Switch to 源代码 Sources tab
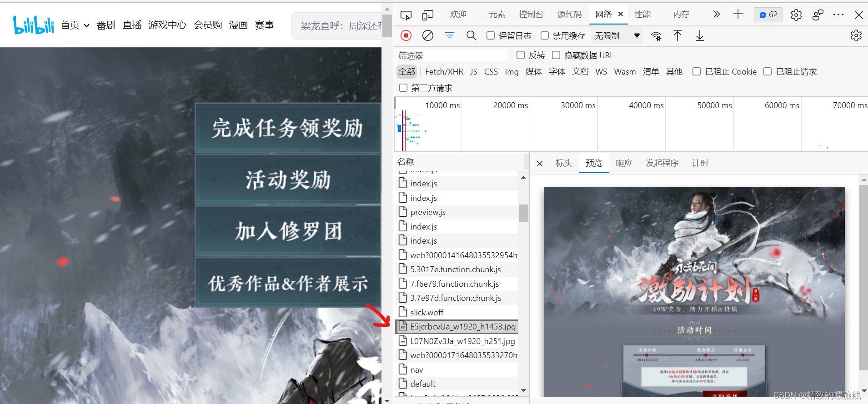Image resolution: width=868 pixels, height=404 pixels. (x=569, y=15)
